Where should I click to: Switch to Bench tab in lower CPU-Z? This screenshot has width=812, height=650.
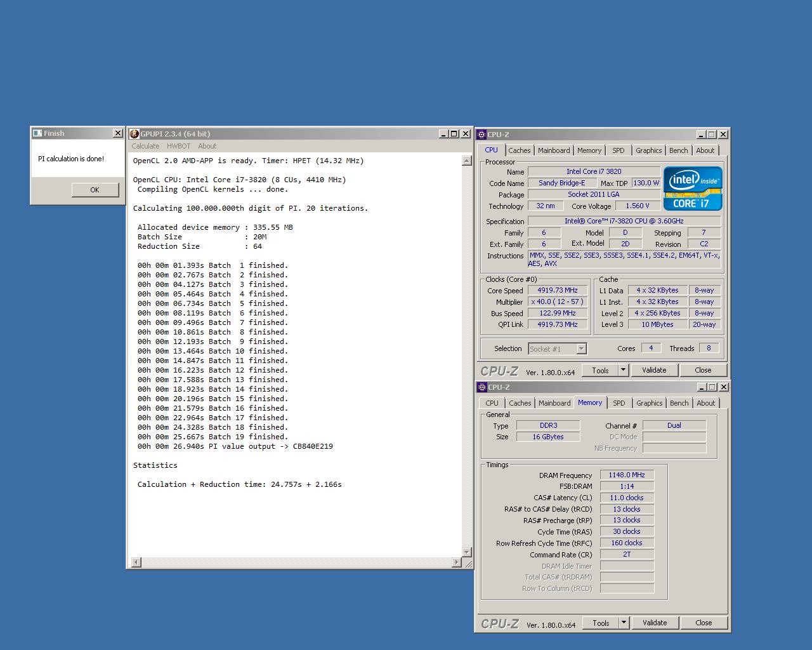click(679, 403)
